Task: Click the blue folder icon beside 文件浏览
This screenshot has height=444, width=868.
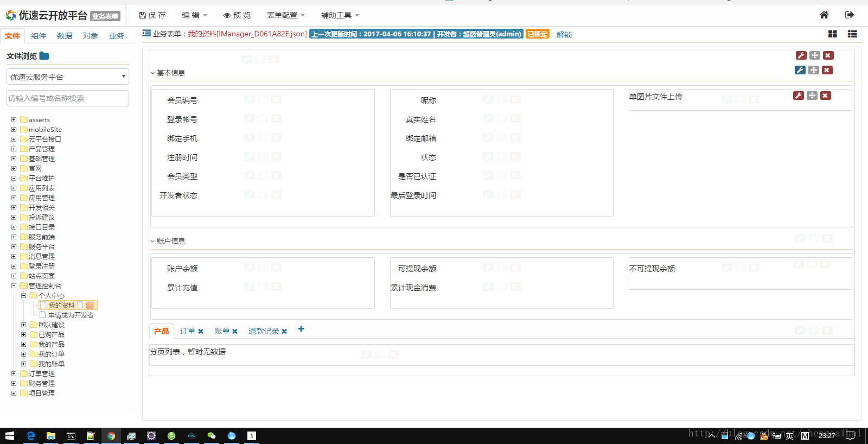Action: click(44, 56)
